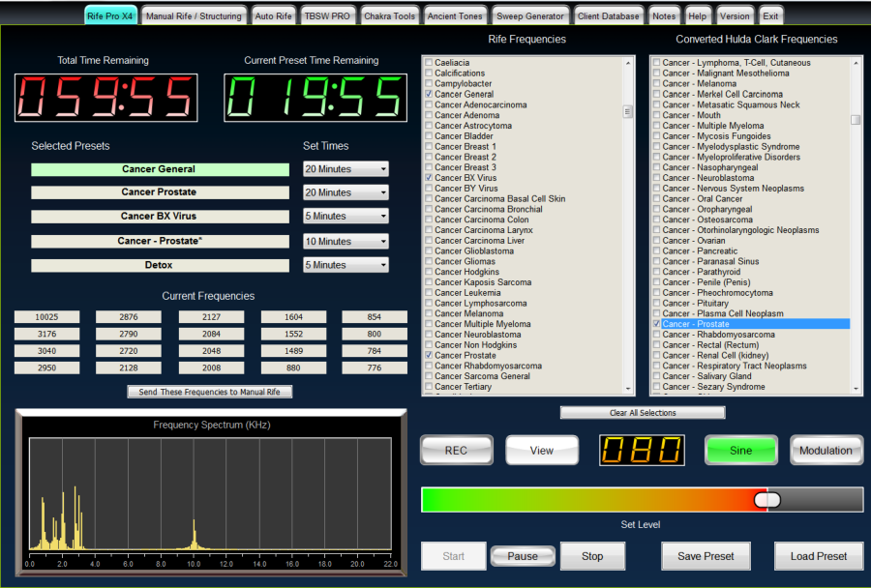Uncheck Cancer - Prostate in Hulda Clark list
The height and width of the screenshot is (588, 871).
[656, 324]
